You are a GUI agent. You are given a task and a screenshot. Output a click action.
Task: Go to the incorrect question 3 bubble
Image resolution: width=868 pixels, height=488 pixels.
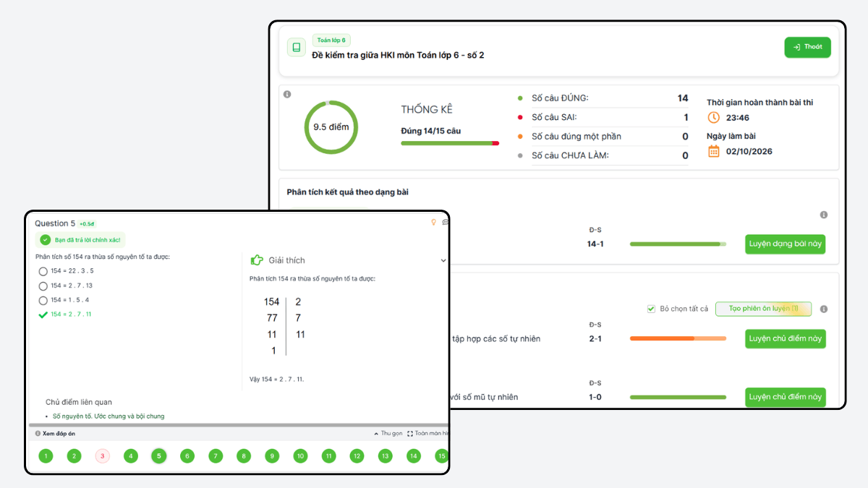click(103, 456)
